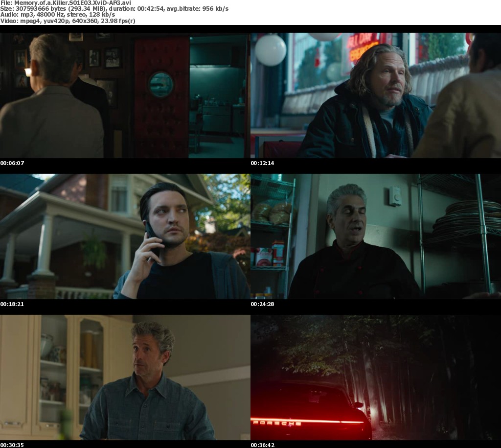Select the diner scene thumbnail with the long-haired man
The width and height of the screenshot is (501, 448).
375,95
